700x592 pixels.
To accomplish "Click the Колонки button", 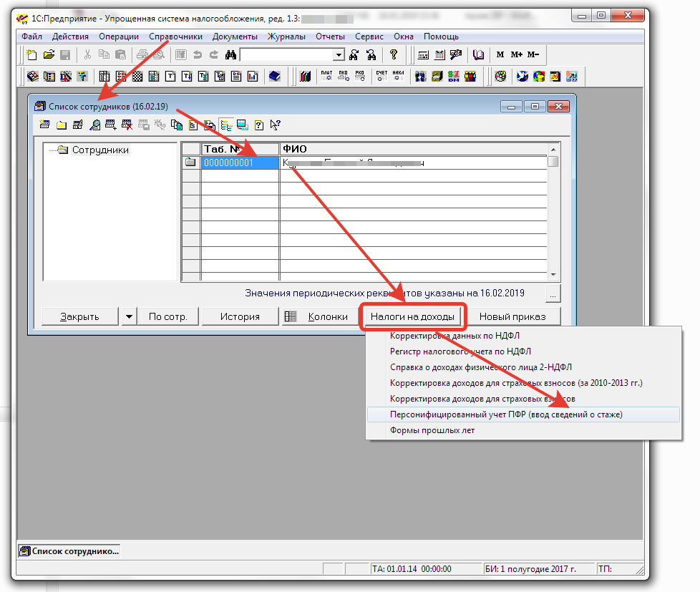I will click(x=320, y=316).
